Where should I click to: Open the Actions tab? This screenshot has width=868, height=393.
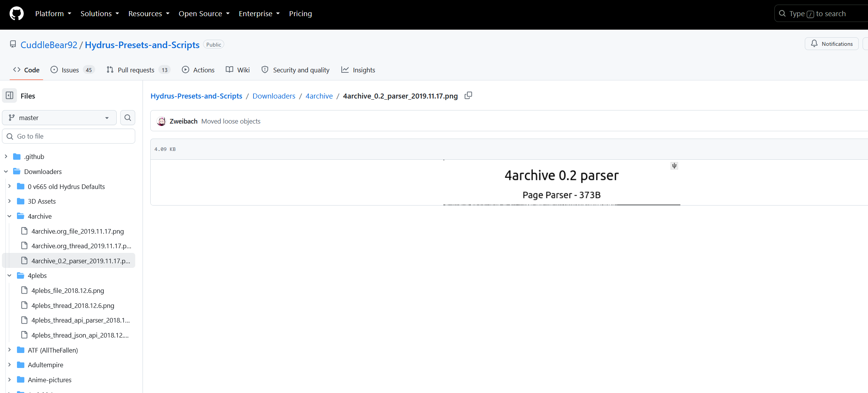[198, 70]
